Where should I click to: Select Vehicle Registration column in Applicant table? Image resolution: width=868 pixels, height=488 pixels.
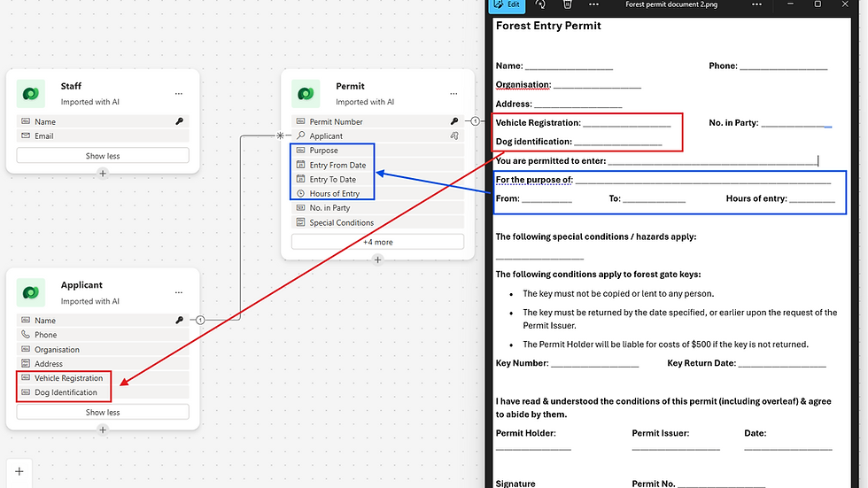[103, 378]
